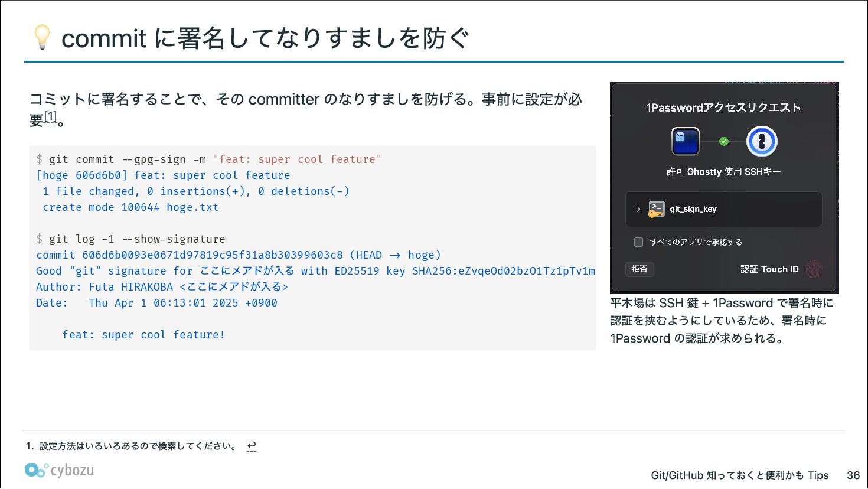868x489 pixels.
Task: Click the "1 file changed" output line
Action: click(x=195, y=191)
